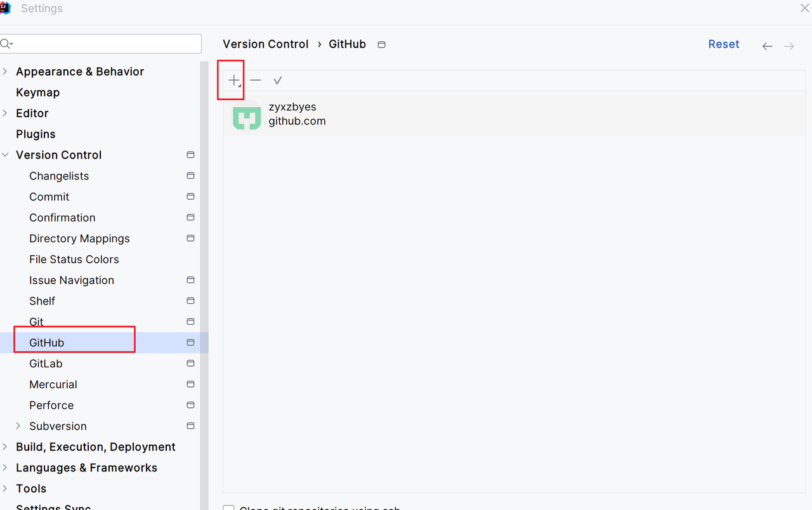The image size is (812, 510).
Task: Click project icon on Directory Mappings row
Action: (190, 239)
